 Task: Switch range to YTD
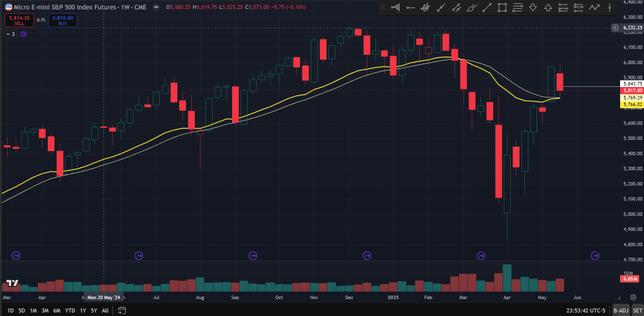[70, 310]
